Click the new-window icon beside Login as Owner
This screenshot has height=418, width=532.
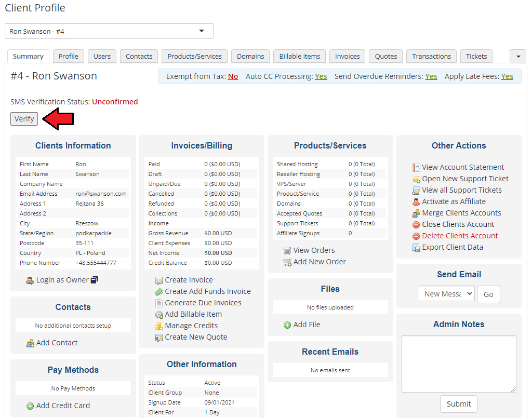[95, 280]
